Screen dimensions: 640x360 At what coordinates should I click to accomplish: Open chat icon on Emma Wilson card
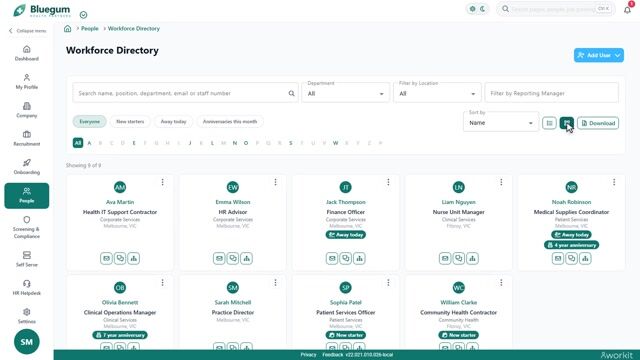233,258
